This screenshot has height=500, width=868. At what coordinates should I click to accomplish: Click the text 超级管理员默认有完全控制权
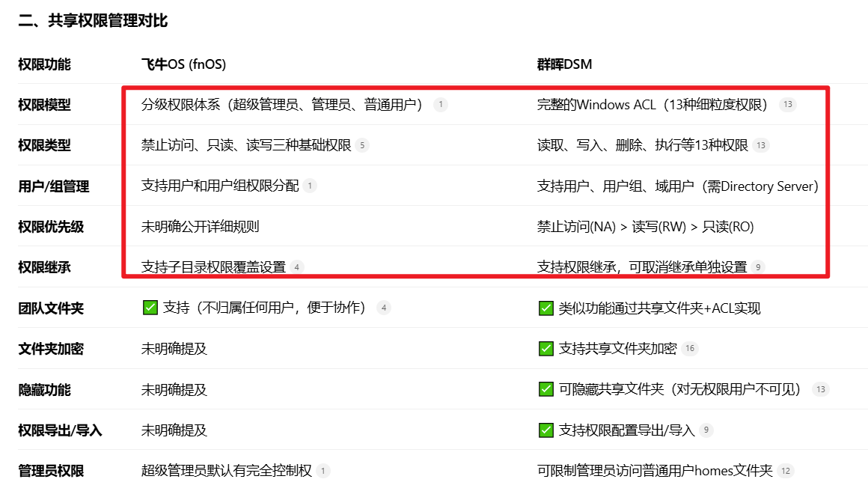pos(227,471)
